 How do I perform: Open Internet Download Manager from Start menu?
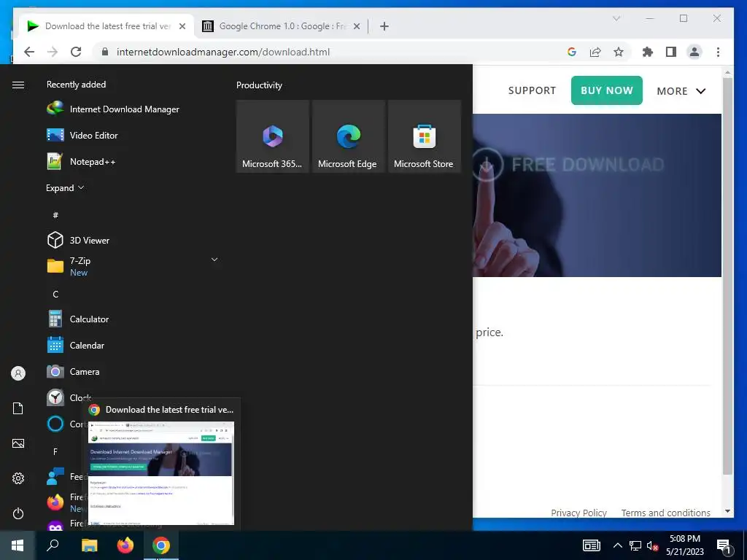(113, 109)
